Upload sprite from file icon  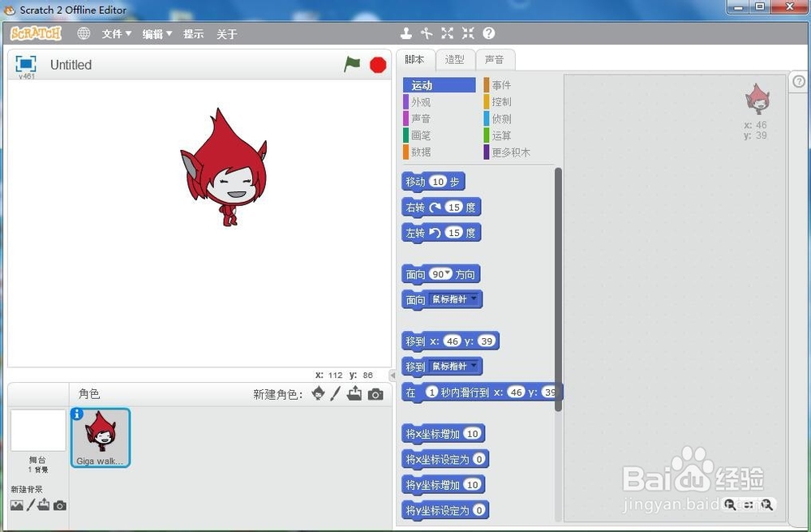[354, 393]
